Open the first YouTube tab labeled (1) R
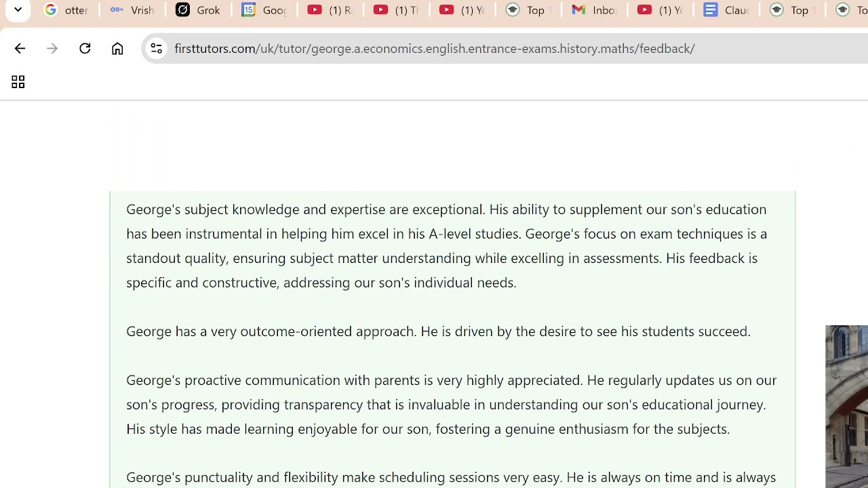The image size is (868, 488). click(x=330, y=10)
